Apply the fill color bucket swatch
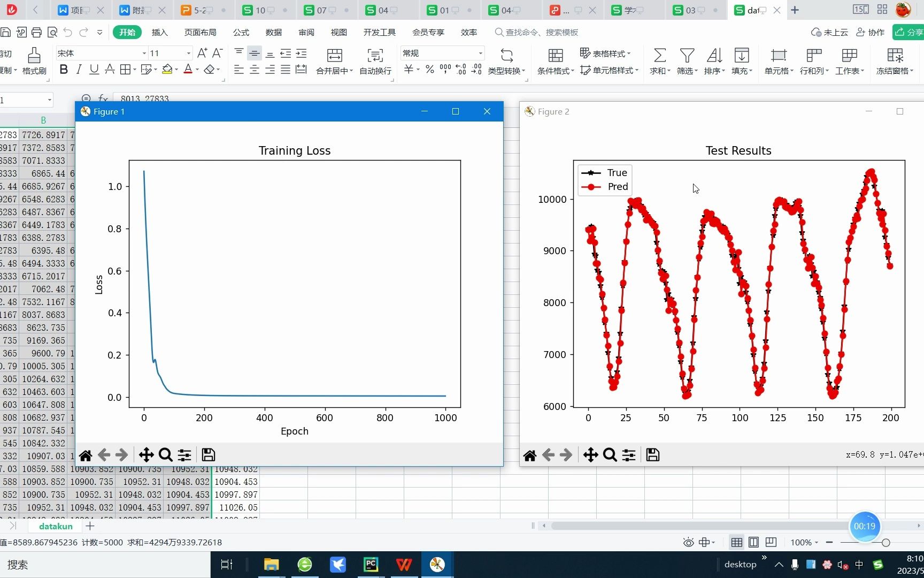 coord(167,70)
